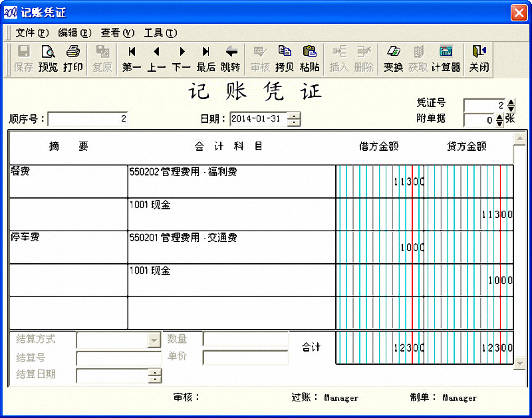Click the 结算日期 date field
The image size is (532, 418).
[112, 376]
